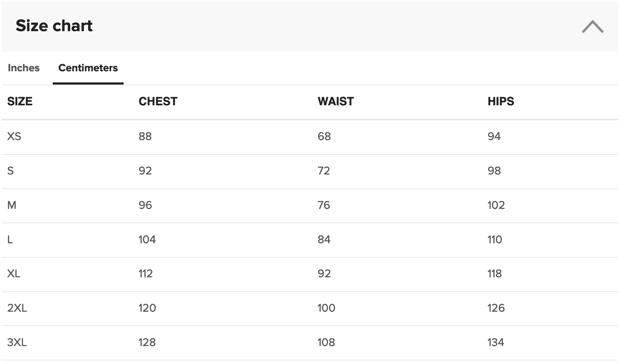
Task: Select the L size row label
Action: [10, 239]
